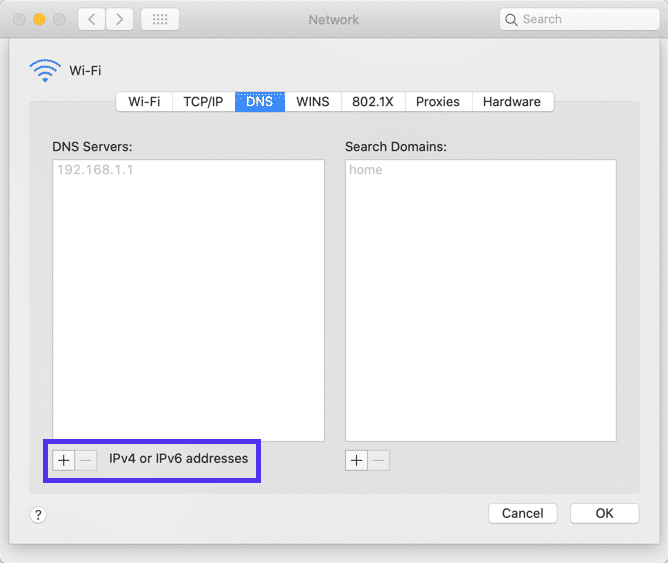Click the magnifier icon in Search field
The image size is (668, 563).
[511, 20]
